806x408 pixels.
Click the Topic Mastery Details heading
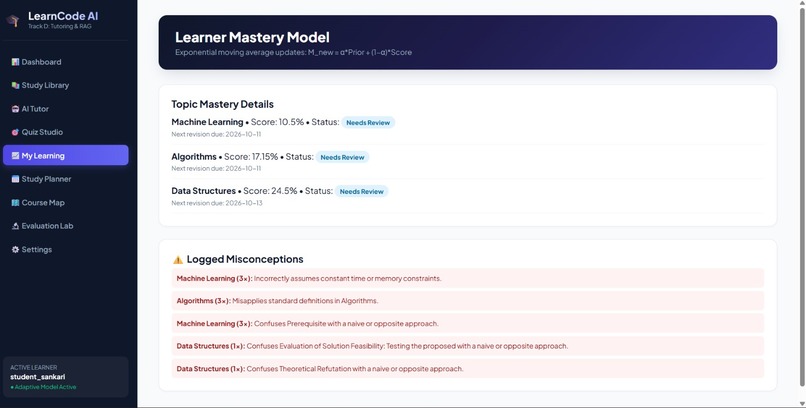pos(222,104)
